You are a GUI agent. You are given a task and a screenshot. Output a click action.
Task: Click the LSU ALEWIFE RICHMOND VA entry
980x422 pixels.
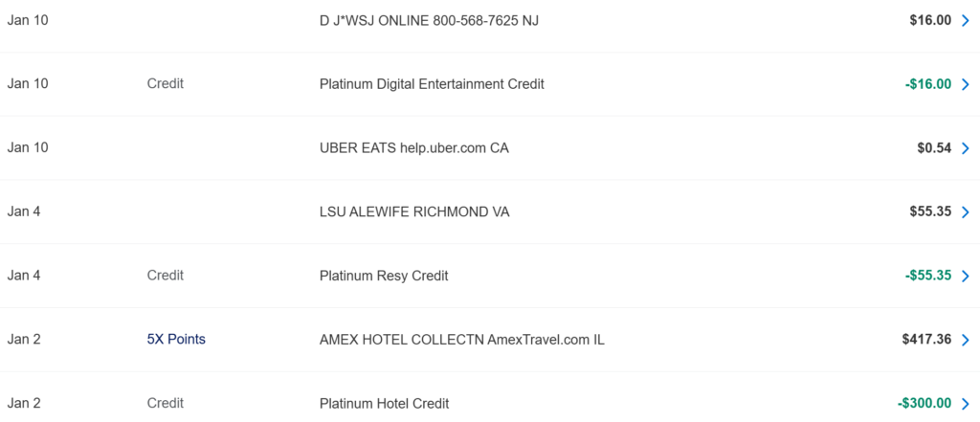point(414,212)
